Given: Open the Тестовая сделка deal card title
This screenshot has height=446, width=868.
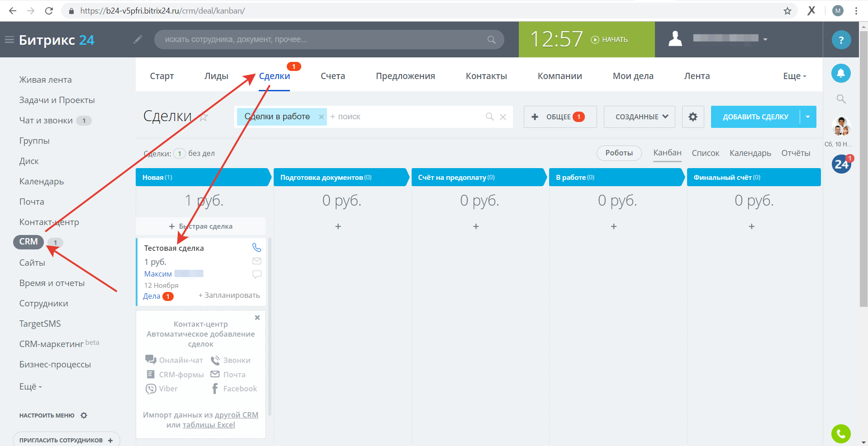Looking at the screenshot, I should [174, 248].
